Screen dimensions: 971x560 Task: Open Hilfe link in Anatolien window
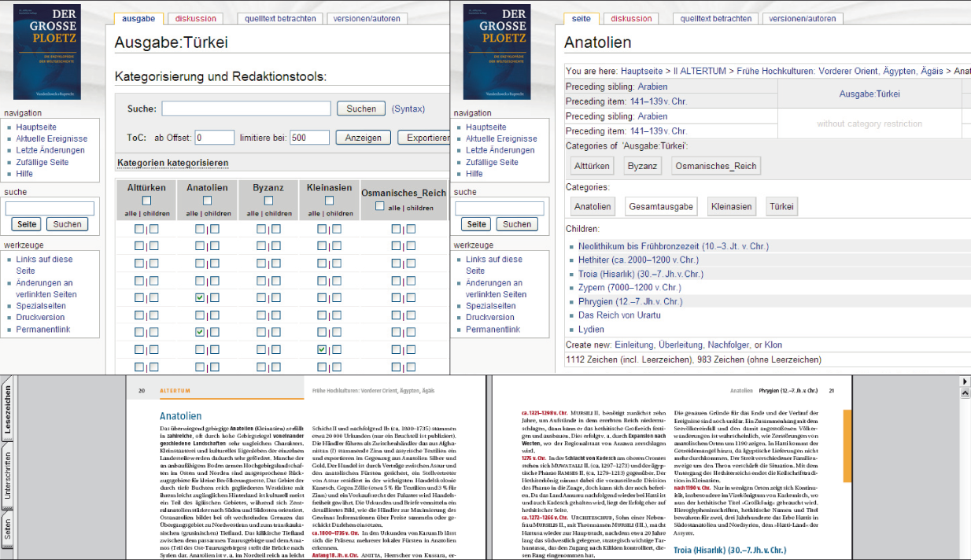coord(474,174)
